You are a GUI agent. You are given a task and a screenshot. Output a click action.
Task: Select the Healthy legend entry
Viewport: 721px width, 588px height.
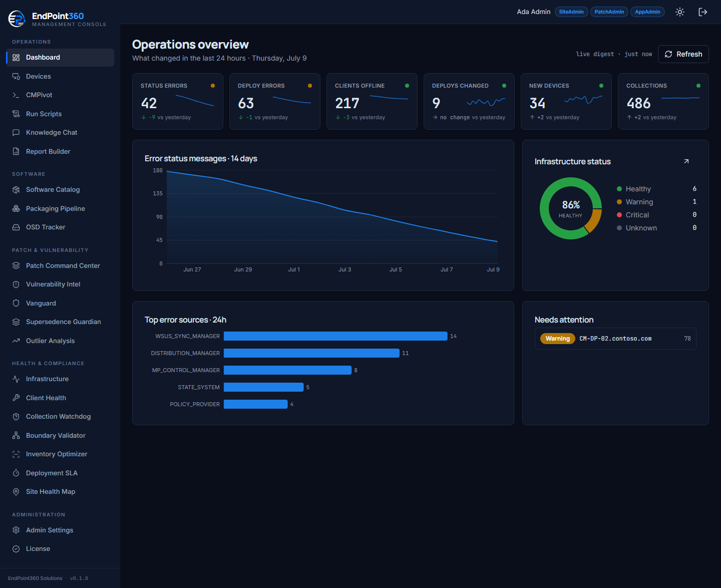656,189
